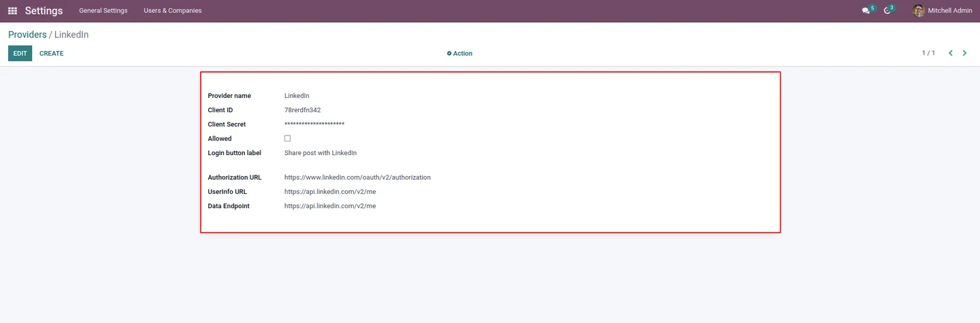The image size is (980, 323).
Task: Open Users & Companies menu
Action: tap(172, 11)
